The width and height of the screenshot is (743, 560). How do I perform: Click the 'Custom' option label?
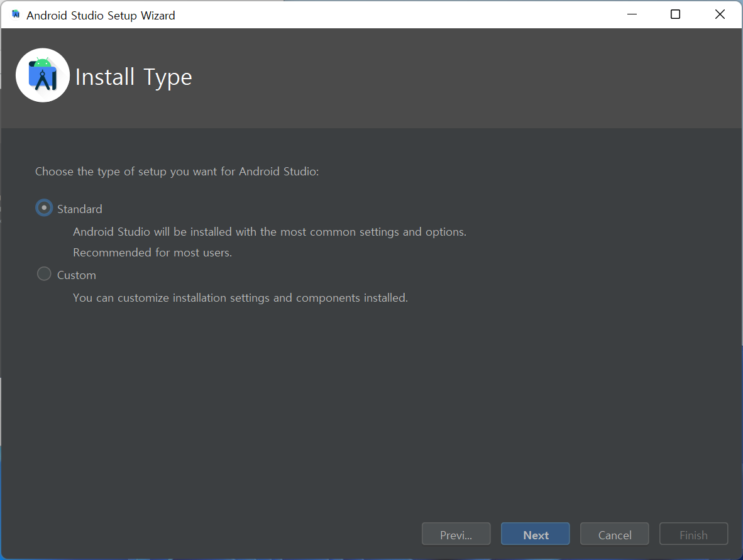76,275
